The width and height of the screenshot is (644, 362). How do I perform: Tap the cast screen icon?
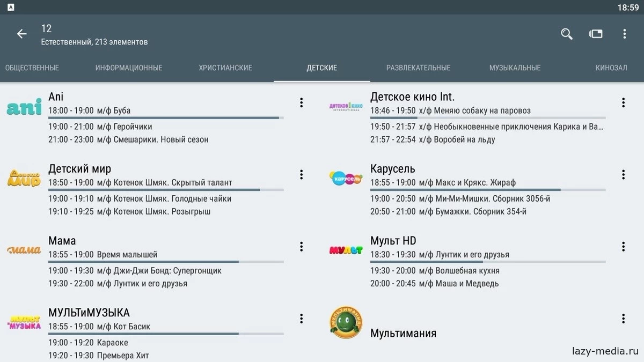pos(596,34)
